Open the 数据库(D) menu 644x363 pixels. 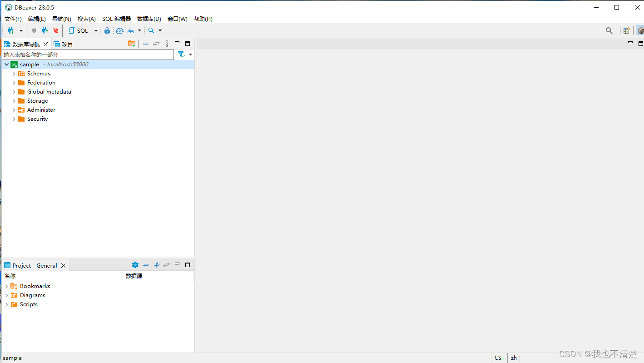point(149,19)
